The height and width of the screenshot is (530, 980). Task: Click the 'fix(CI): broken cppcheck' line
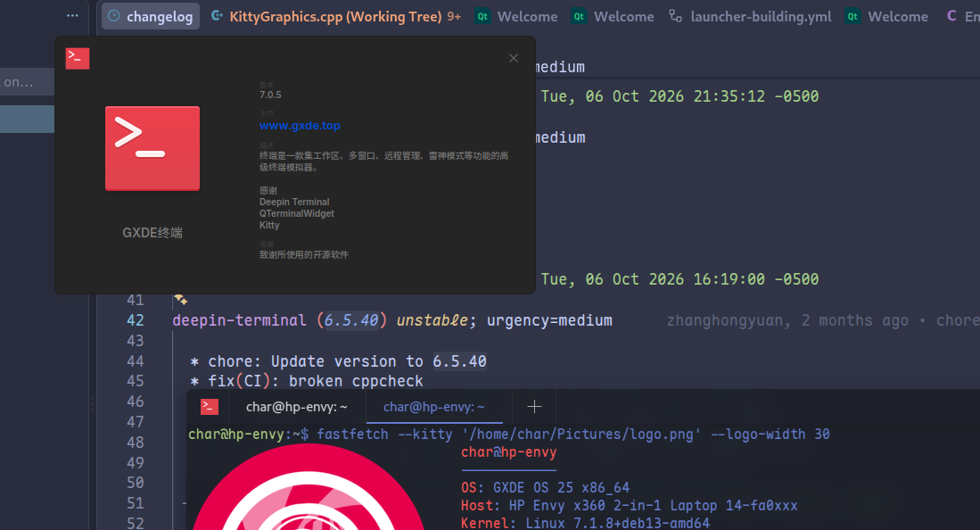click(x=306, y=381)
